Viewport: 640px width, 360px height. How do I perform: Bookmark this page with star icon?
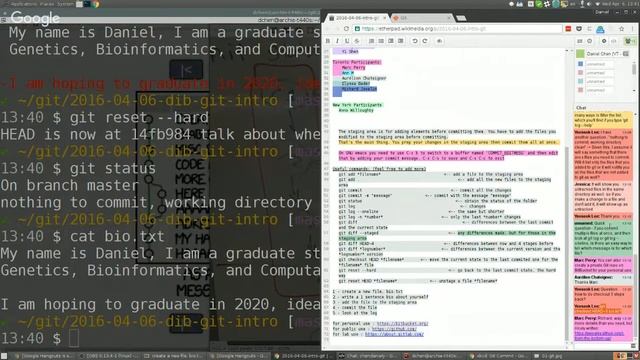tap(621, 29)
